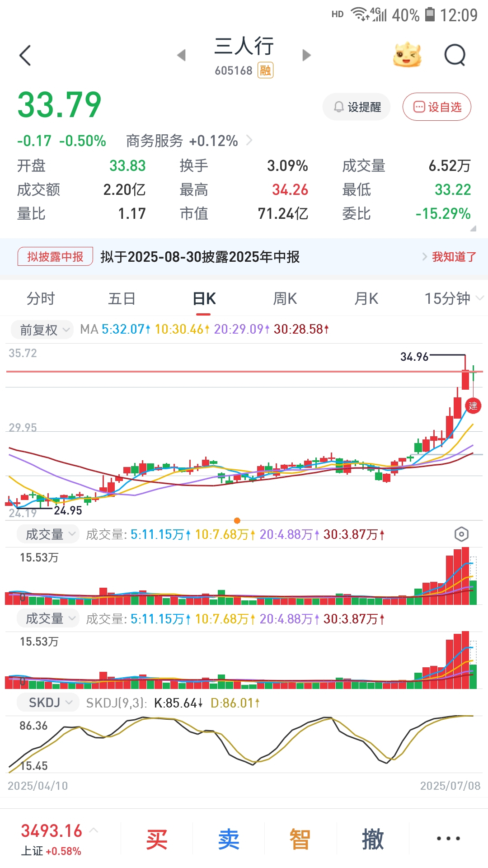Image resolution: width=488 pixels, height=868 pixels.
Task: Tap the battery icon in status bar
Action: coord(430,14)
